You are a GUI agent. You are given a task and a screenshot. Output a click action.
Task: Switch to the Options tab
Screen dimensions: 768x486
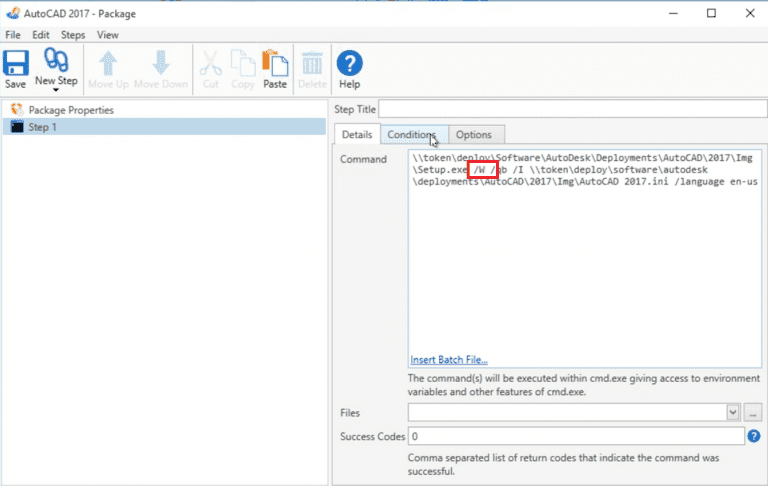[474, 135]
